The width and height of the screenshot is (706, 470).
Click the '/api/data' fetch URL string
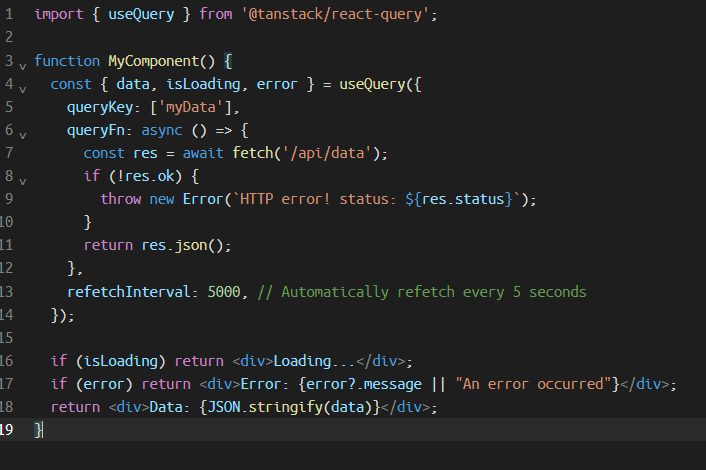tap(327, 153)
